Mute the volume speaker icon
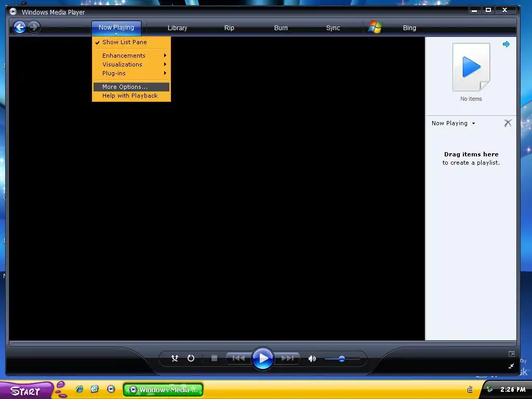This screenshot has width=532, height=399. (312, 358)
